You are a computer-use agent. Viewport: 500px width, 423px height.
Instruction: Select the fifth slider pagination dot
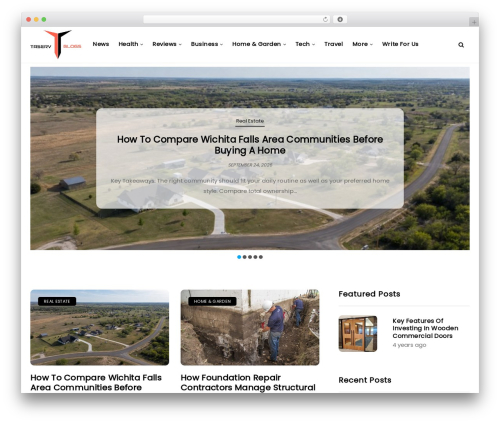click(x=261, y=257)
